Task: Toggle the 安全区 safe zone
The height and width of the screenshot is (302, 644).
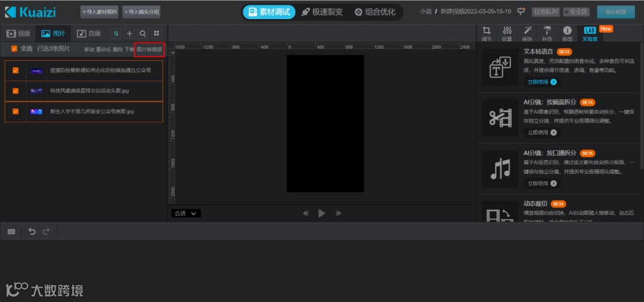Action: point(576,12)
